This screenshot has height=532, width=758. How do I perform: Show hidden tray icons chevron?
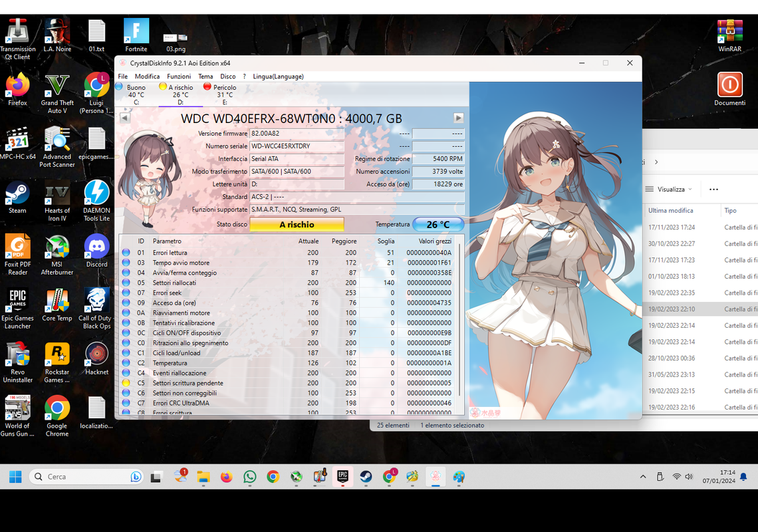pyautogui.click(x=643, y=477)
